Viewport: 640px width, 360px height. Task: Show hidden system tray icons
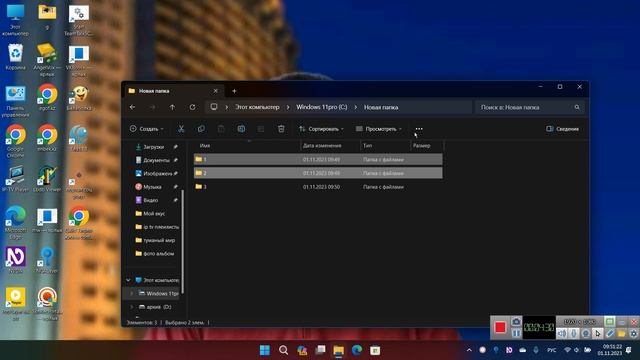pyautogui.click(x=469, y=350)
